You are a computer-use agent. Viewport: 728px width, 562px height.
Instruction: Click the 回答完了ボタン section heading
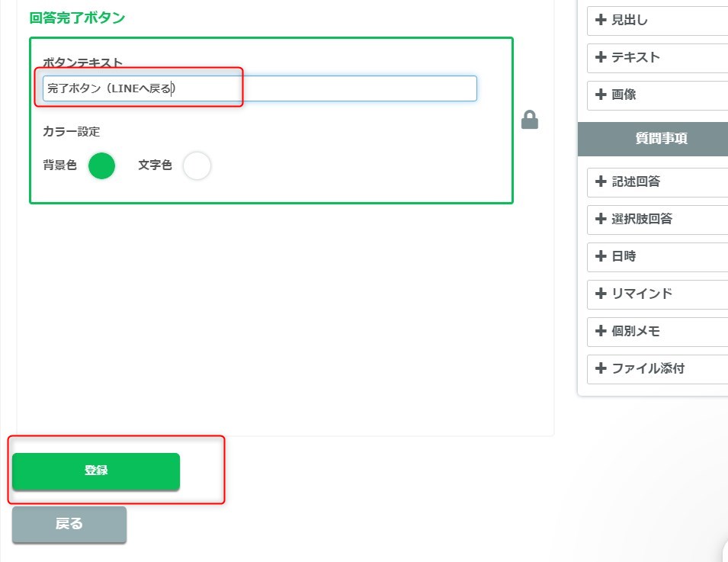pos(77,18)
